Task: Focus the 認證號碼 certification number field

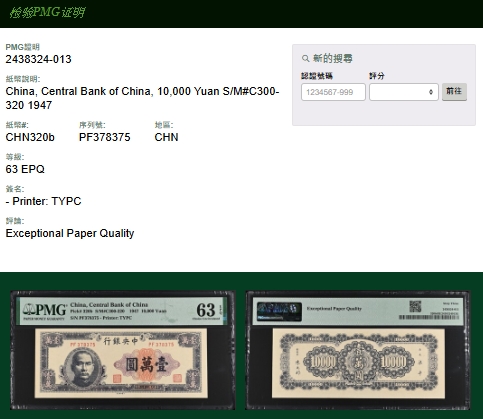Action: click(333, 92)
